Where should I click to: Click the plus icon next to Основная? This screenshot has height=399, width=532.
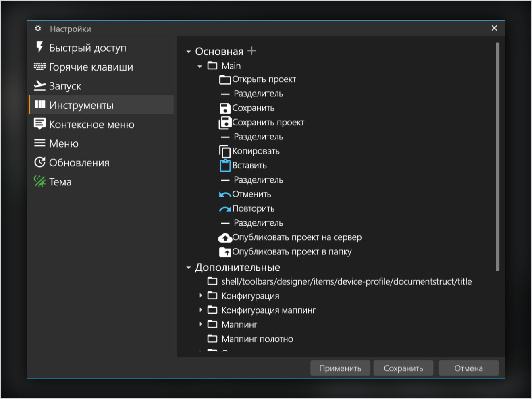252,51
